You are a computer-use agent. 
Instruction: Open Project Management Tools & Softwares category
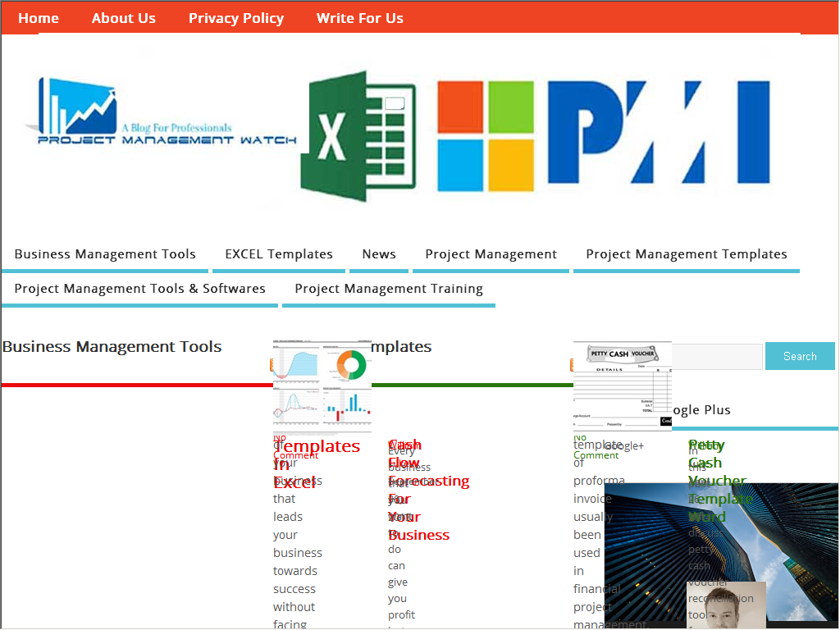pyautogui.click(x=139, y=289)
